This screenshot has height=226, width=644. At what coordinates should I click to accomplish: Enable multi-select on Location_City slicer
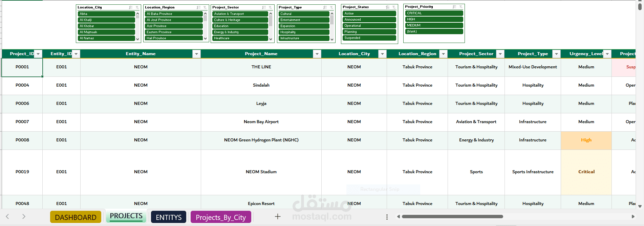pyautogui.click(x=131, y=7)
